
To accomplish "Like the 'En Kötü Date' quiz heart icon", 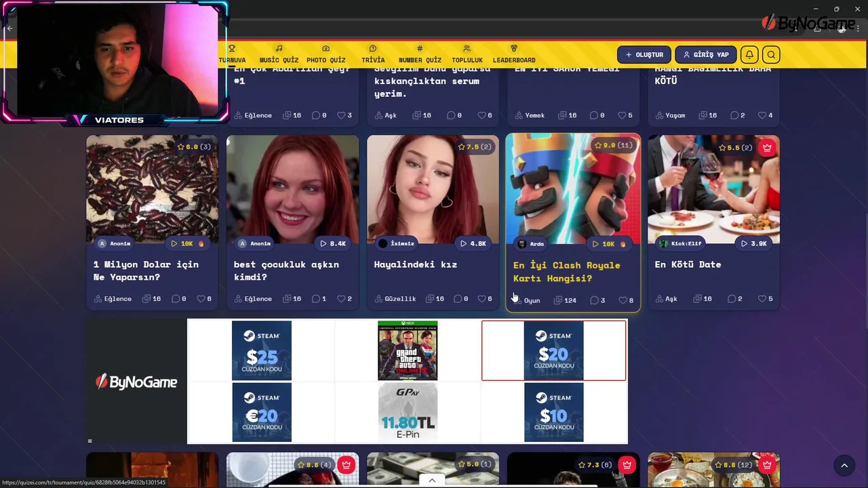I will click(x=762, y=299).
